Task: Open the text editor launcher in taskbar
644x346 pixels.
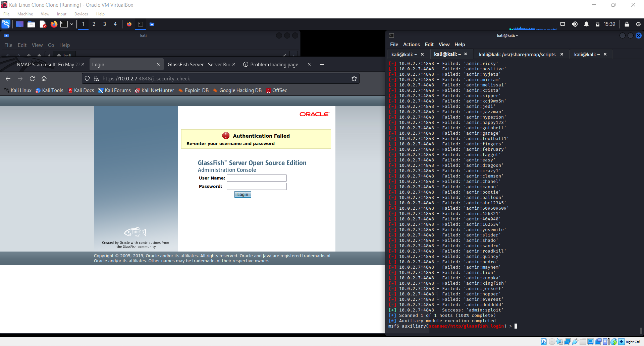Action: coord(43,24)
